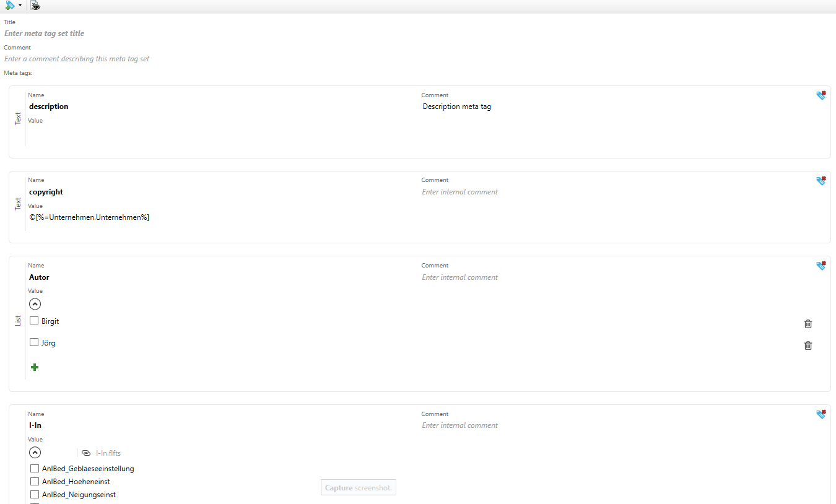
Task: Click the copyright value text field
Action: (x=186, y=217)
